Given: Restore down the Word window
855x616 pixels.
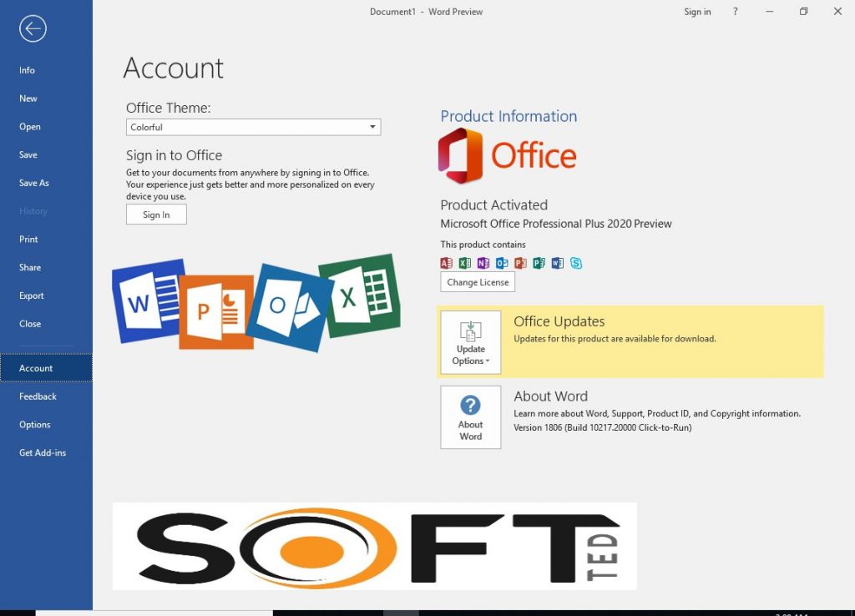Looking at the screenshot, I should pyautogui.click(x=803, y=12).
